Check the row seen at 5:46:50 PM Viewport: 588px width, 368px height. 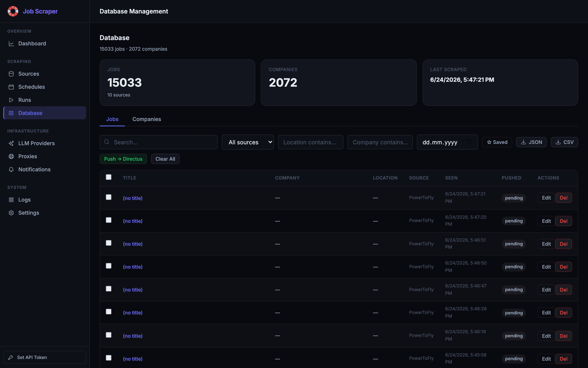coord(109,266)
